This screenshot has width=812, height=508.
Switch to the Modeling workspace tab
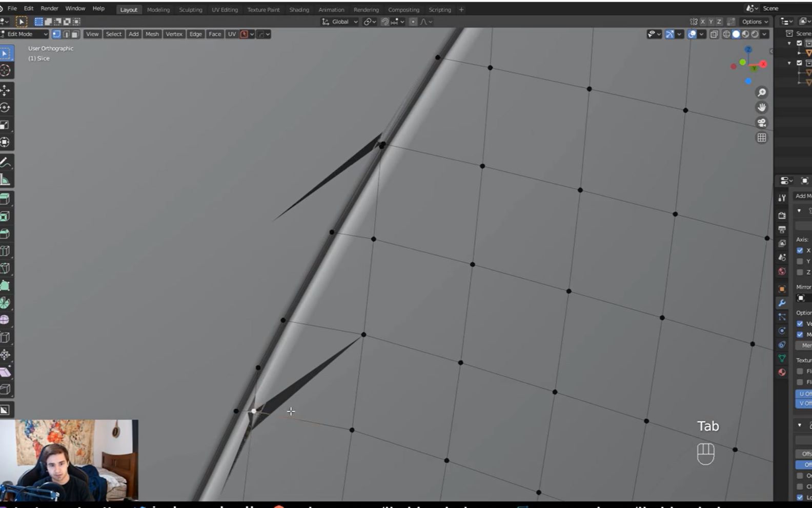pos(158,10)
